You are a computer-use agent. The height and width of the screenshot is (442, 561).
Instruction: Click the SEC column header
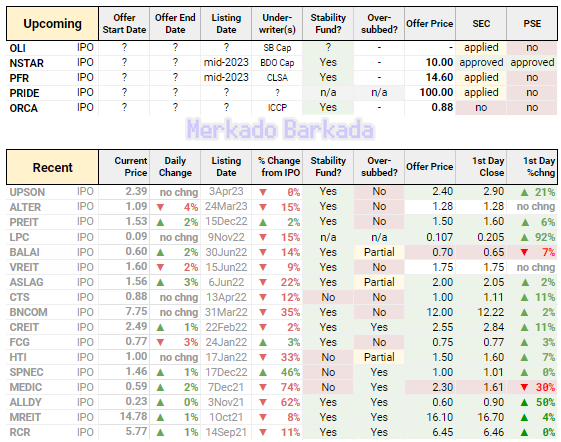tap(481, 24)
